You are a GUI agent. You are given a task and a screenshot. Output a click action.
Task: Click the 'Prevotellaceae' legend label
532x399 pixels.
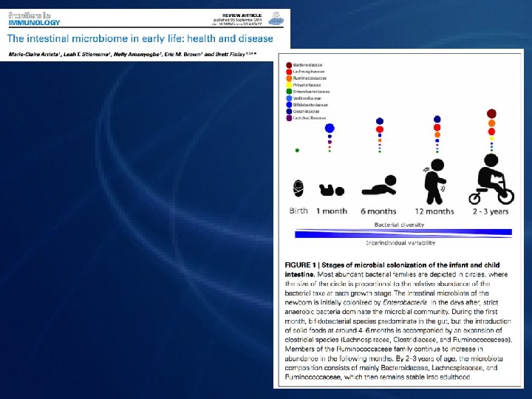(x=307, y=85)
